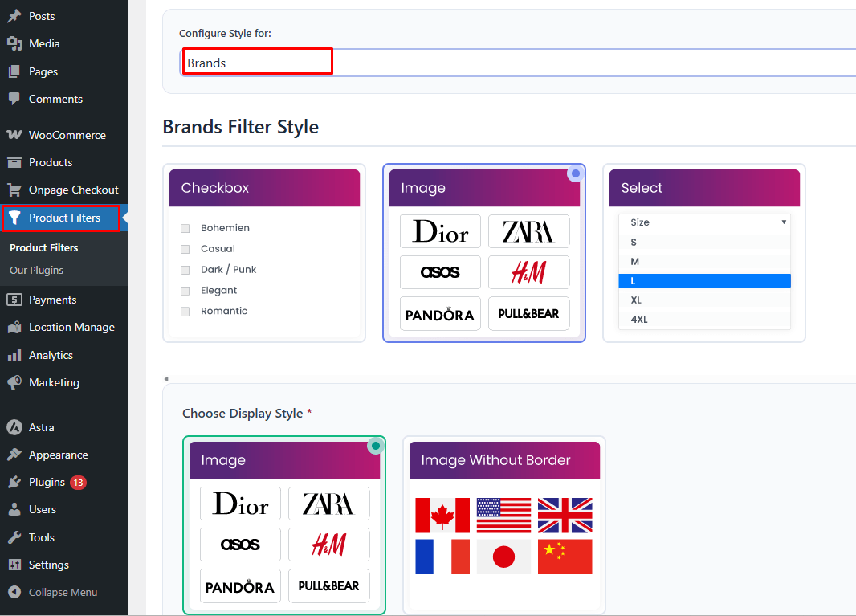Open the Our Plugins submenu item
The width and height of the screenshot is (856, 616).
pyautogui.click(x=37, y=271)
